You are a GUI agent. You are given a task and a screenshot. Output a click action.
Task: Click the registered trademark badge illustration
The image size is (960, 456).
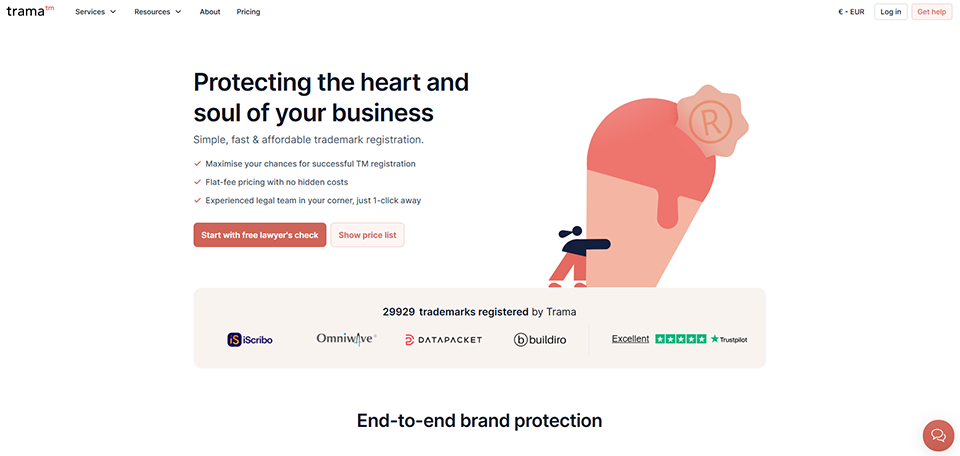pos(711,124)
